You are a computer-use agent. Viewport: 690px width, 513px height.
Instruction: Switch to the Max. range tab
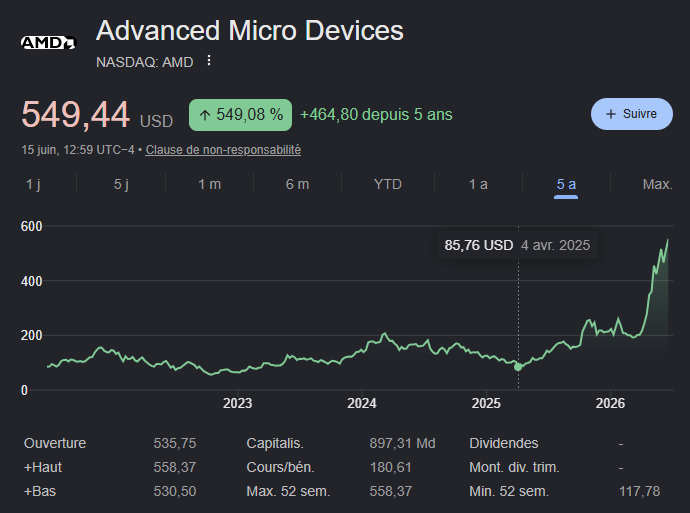pos(657,184)
